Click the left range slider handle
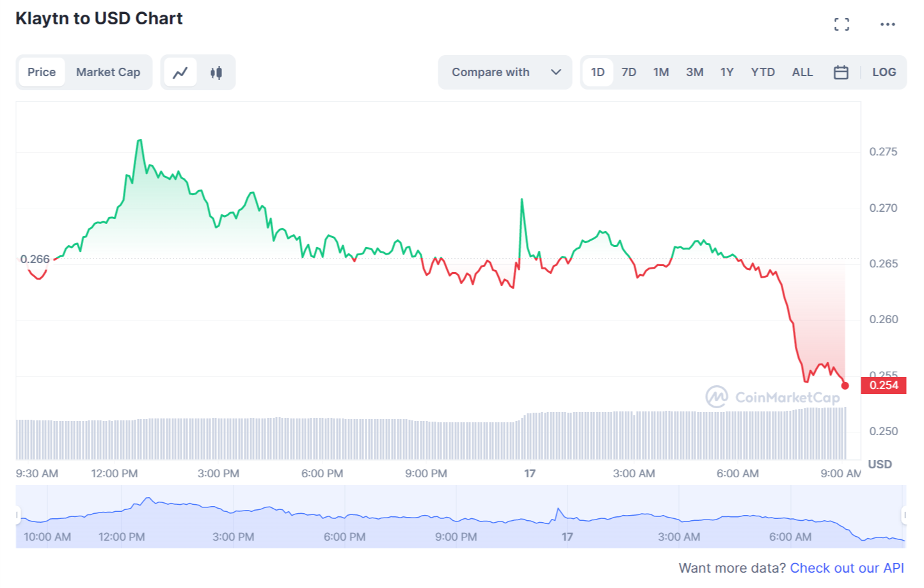Viewport: 924px width, 588px height. click(x=17, y=515)
